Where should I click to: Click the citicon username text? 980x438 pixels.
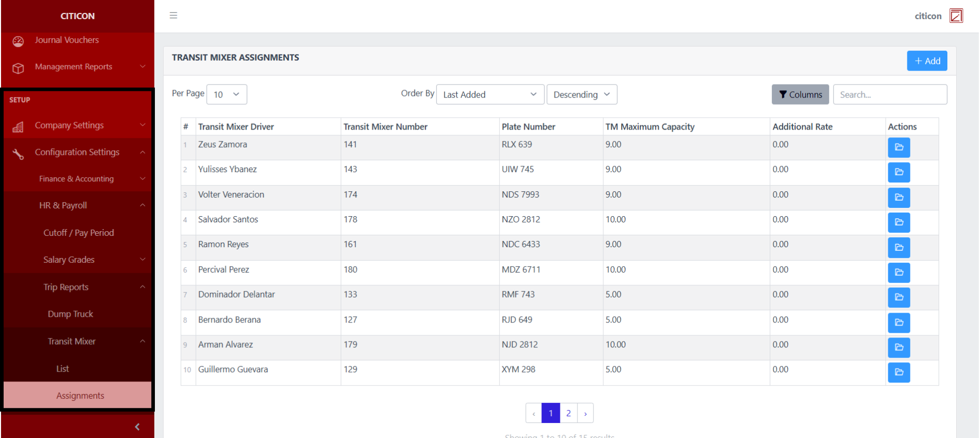(928, 16)
